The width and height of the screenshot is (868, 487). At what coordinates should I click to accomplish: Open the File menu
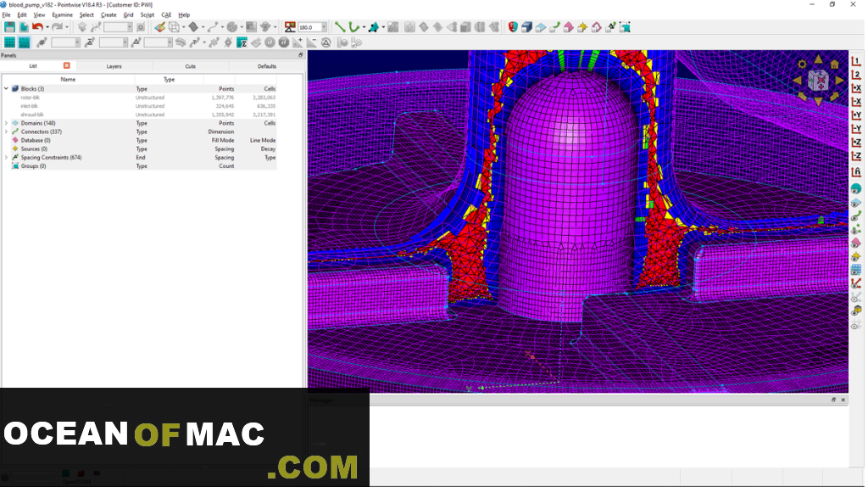tap(7, 15)
